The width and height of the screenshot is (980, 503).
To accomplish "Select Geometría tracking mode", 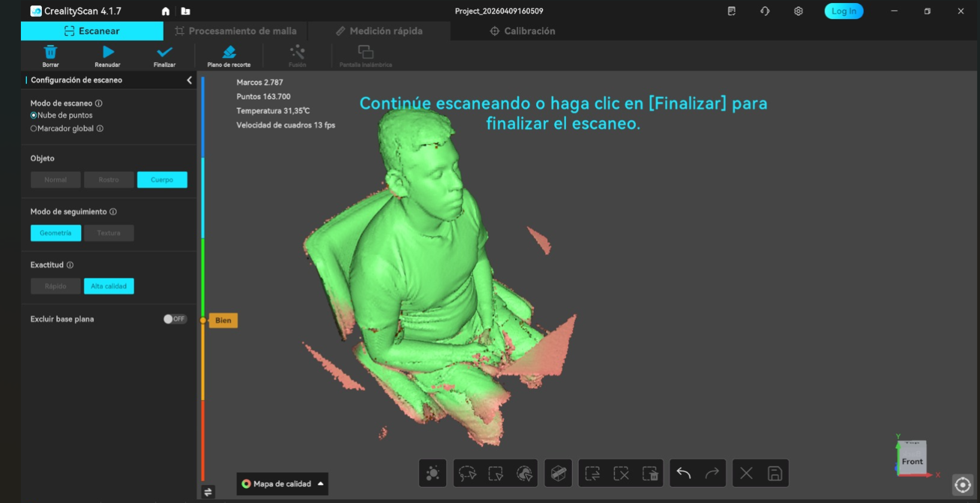I will pyautogui.click(x=56, y=233).
